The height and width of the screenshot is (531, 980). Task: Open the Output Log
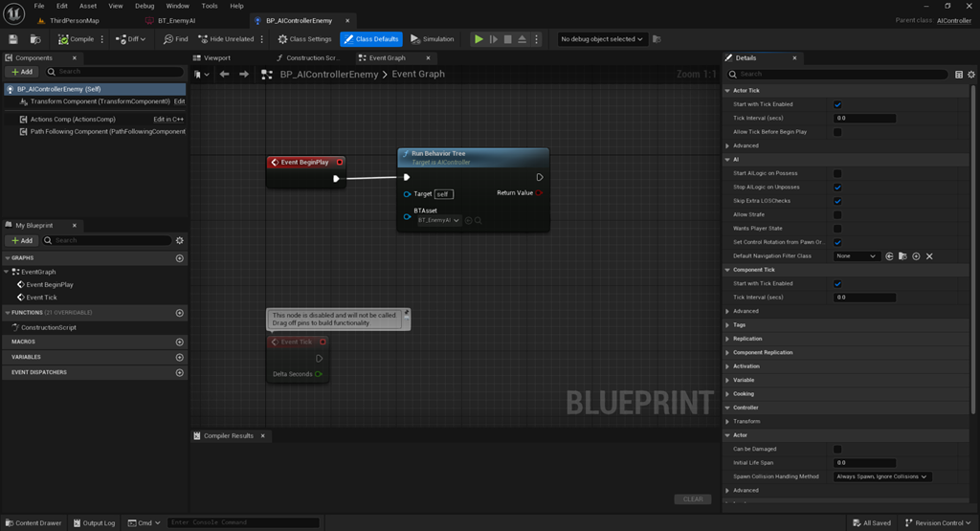pyautogui.click(x=95, y=523)
